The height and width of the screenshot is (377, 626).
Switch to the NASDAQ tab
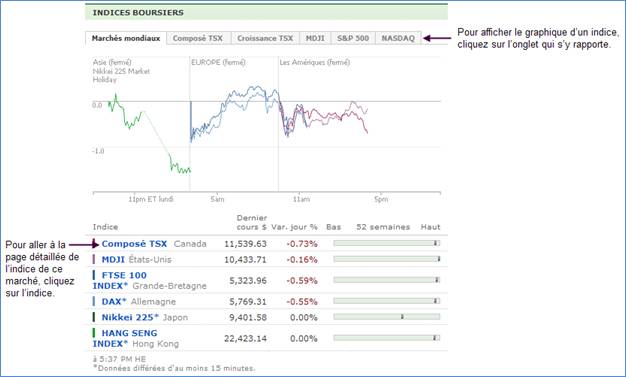(x=398, y=38)
